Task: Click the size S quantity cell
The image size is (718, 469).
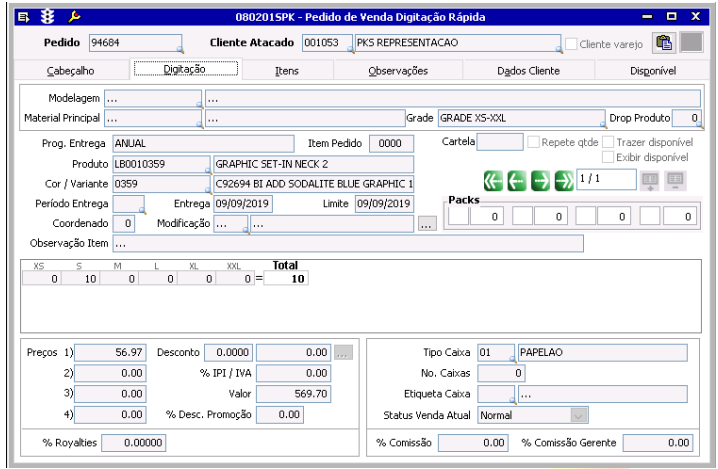Action: pos(81,278)
